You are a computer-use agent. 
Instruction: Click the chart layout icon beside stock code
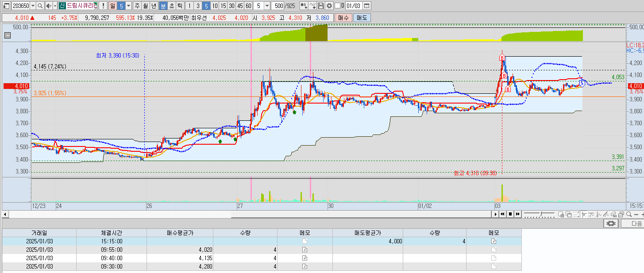pyautogui.click(x=7, y=6)
